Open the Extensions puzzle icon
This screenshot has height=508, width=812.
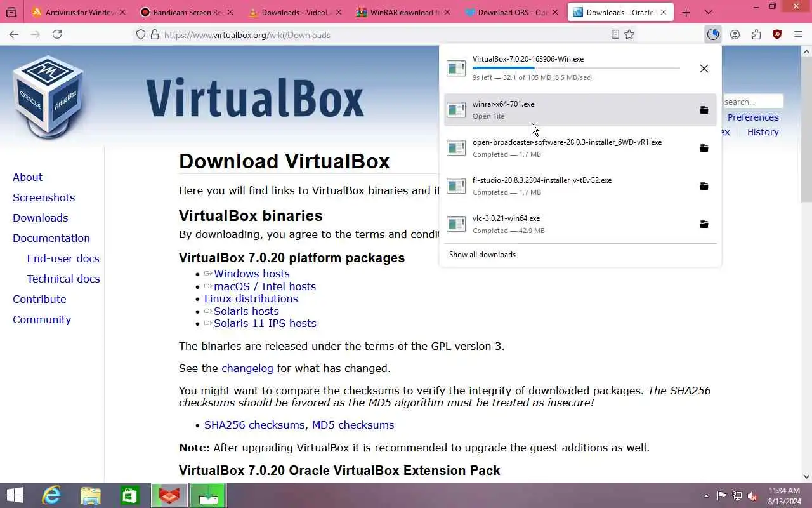pos(756,34)
